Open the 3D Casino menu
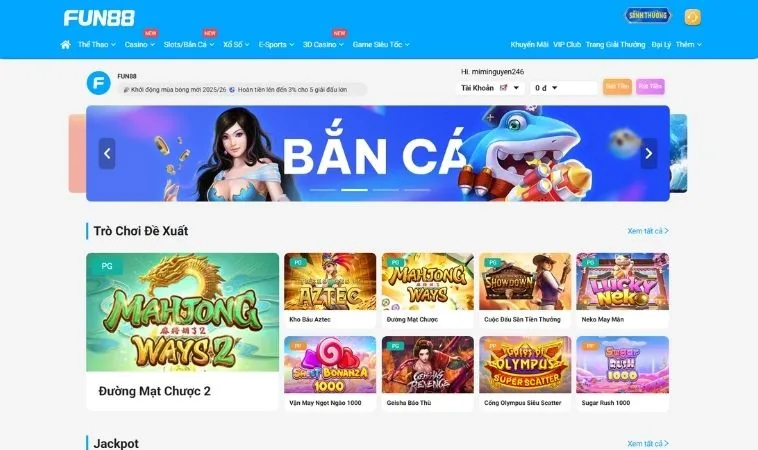This screenshot has height=450, width=758. point(323,44)
